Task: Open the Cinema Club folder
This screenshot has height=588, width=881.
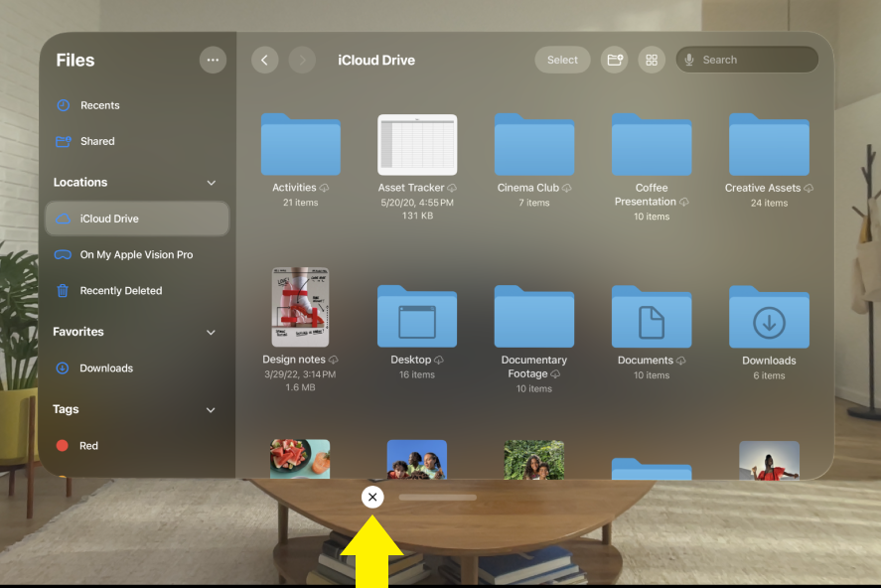Action: pyautogui.click(x=534, y=145)
